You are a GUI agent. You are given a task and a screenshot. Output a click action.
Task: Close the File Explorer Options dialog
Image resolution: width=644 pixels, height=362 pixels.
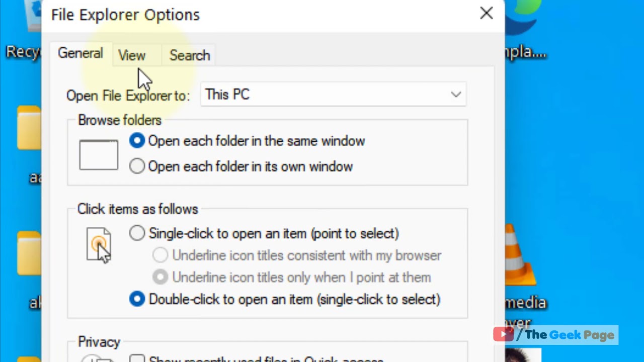[x=486, y=14]
